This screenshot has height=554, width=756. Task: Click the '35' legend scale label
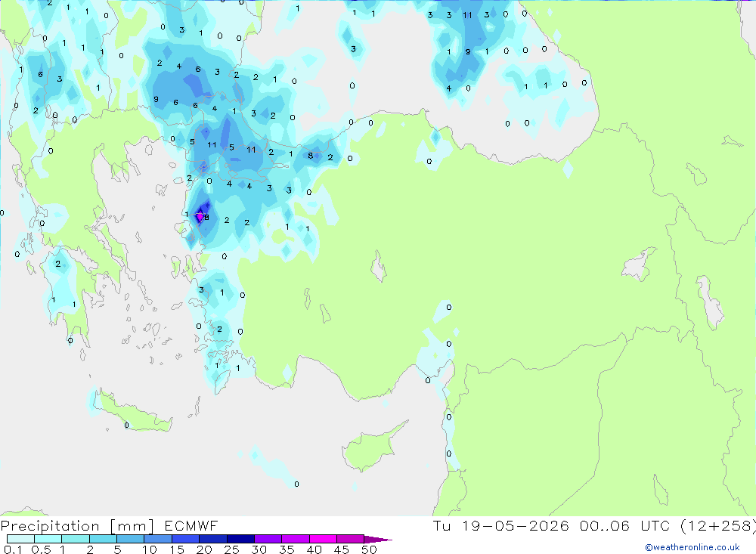(287, 549)
